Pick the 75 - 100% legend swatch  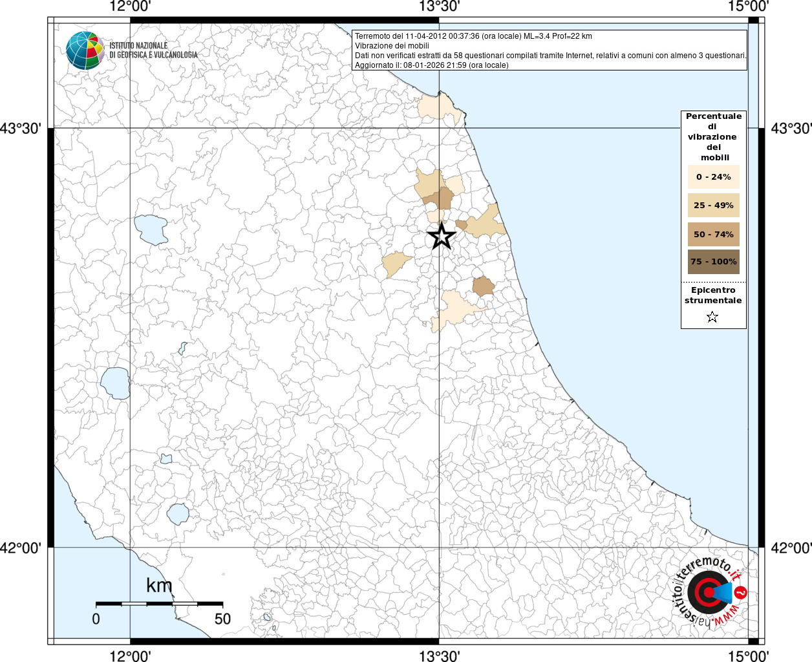pyautogui.click(x=713, y=262)
